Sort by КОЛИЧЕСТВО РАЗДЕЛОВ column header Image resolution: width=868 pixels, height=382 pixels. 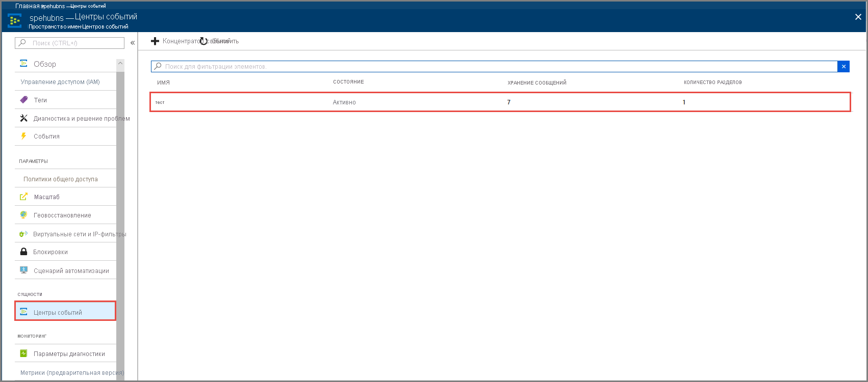(x=713, y=83)
